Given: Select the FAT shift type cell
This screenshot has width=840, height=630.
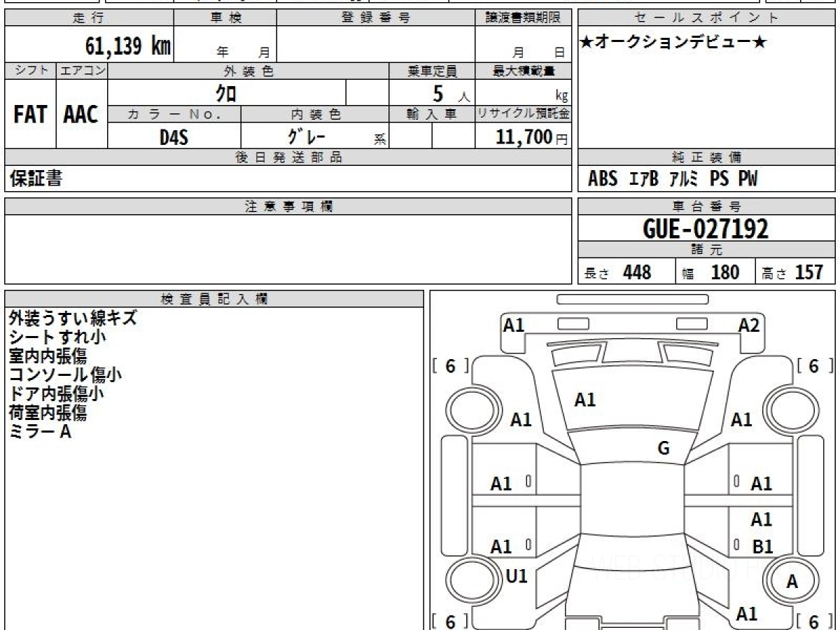Looking at the screenshot, I should tap(30, 114).
